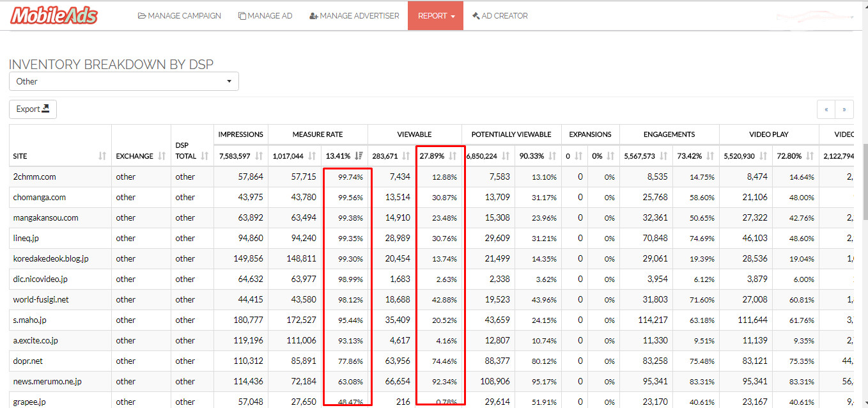Sort by Video Play 72.80% icon

tap(810, 155)
